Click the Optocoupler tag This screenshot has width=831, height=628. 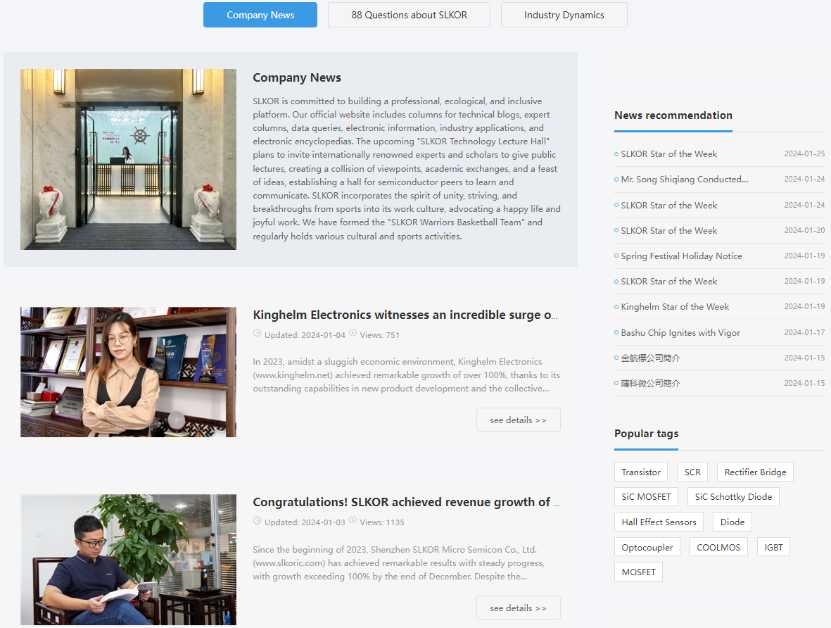pyautogui.click(x=647, y=547)
